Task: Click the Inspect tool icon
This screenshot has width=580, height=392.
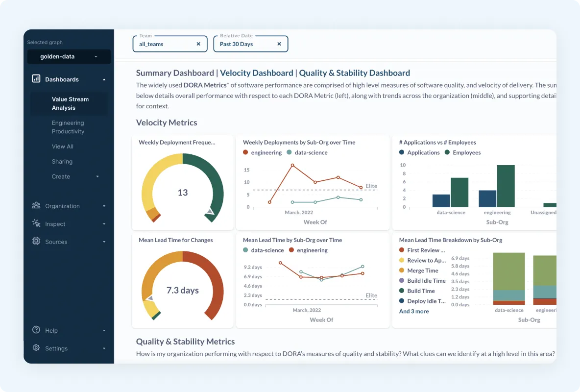Action: [37, 223]
